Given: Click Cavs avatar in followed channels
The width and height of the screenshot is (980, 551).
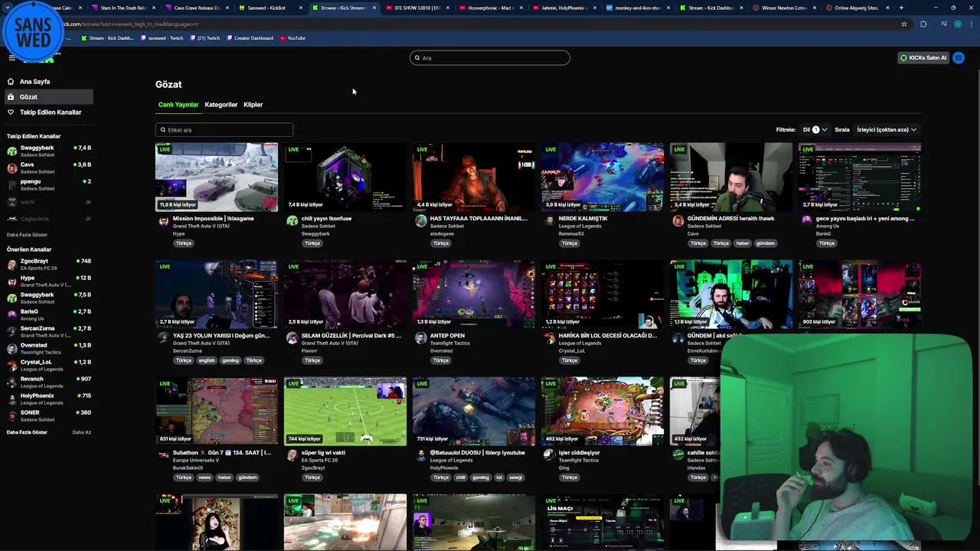Looking at the screenshot, I should (11, 168).
